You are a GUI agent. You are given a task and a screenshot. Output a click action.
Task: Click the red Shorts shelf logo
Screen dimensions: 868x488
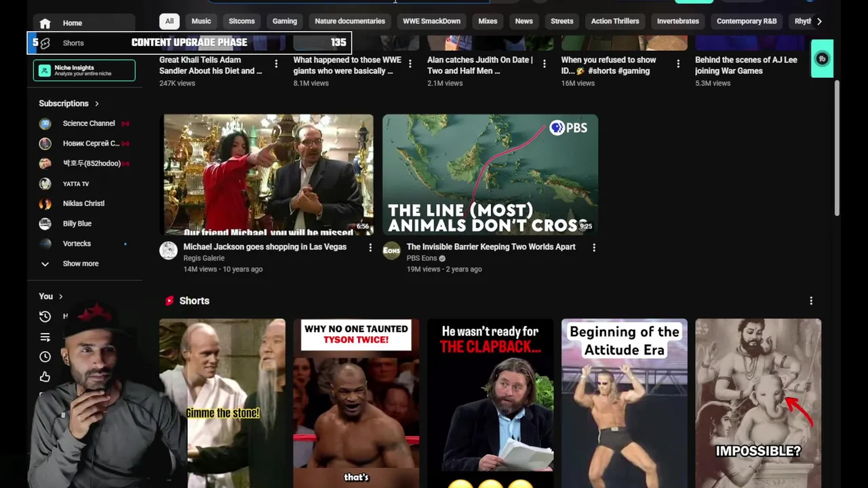(170, 301)
